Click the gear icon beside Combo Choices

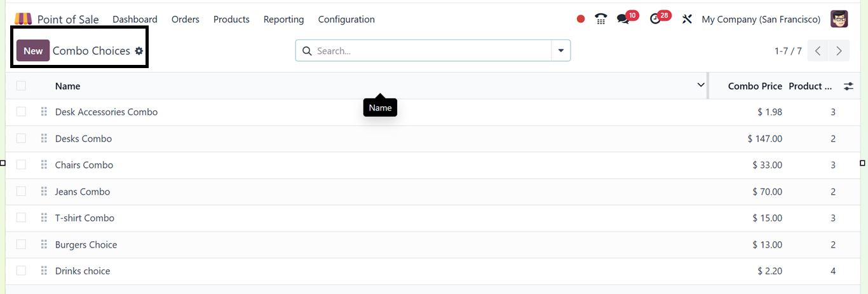coord(139,51)
